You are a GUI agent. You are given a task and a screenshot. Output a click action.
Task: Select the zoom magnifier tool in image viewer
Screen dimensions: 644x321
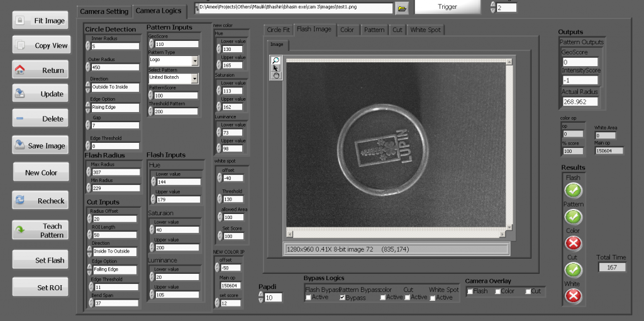[x=275, y=60]
